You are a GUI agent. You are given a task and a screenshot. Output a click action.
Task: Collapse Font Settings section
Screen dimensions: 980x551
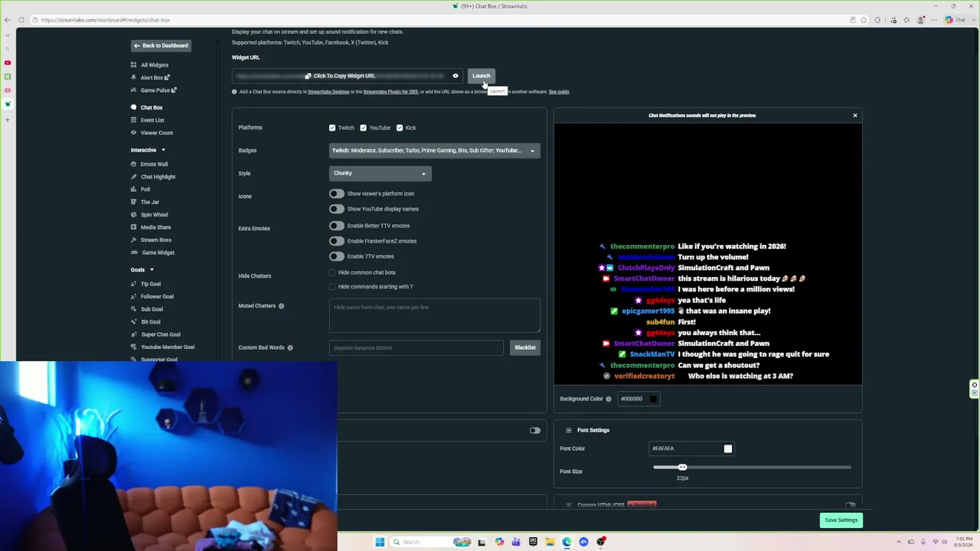[568, 430]
